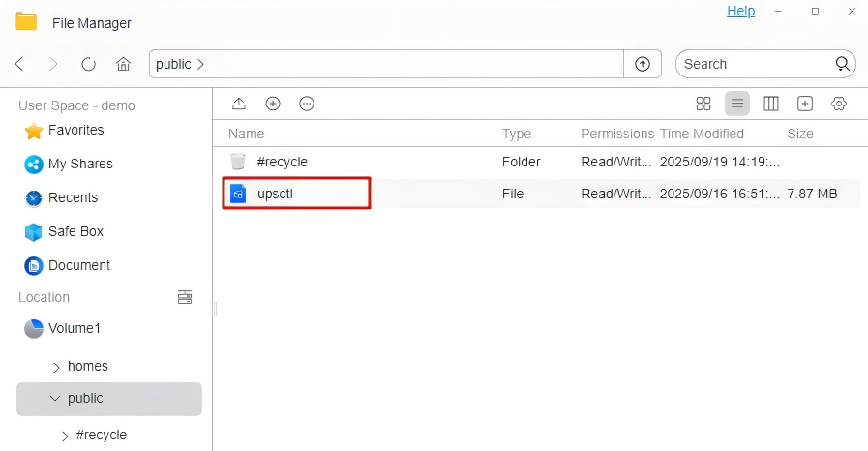Select the upsctl file name
The width and height of the screenshot is (868, 451).
(x=275, y=194)
